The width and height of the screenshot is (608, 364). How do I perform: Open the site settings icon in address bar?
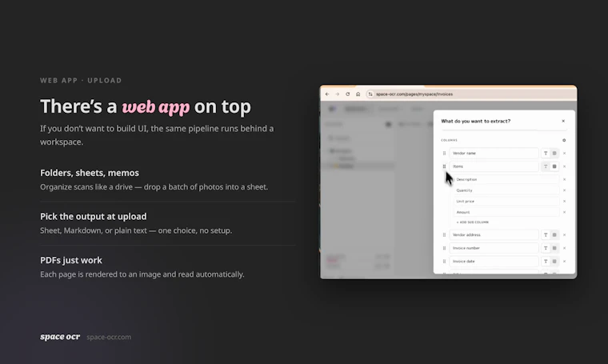pos(370,94)
